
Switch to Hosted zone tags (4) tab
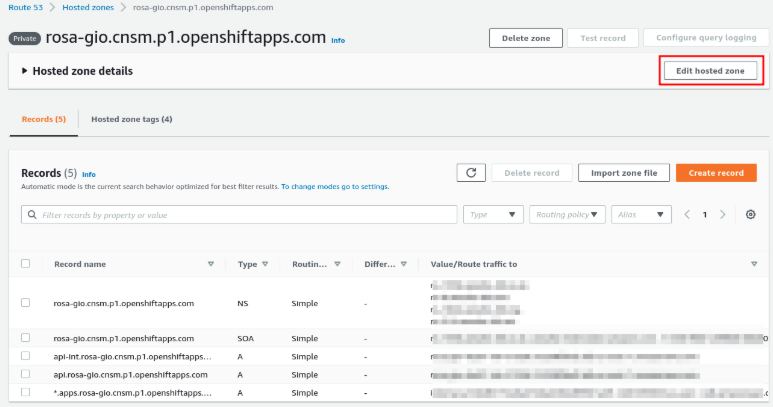click(132, 119)
